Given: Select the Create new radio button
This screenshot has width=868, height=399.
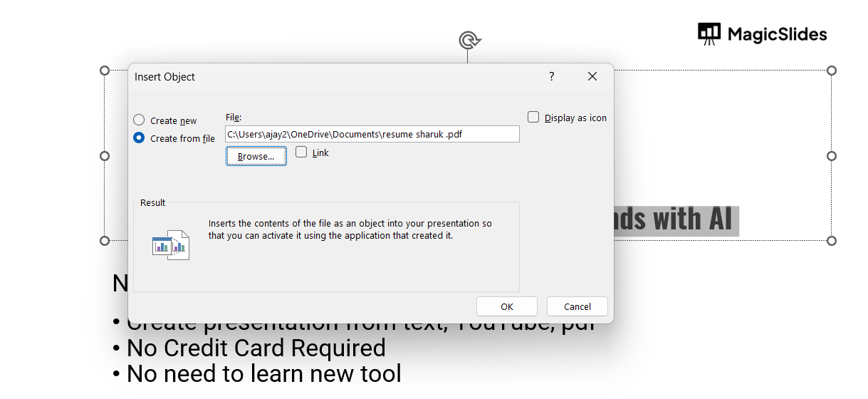Looking at the screenshot, I should point(139,120).
